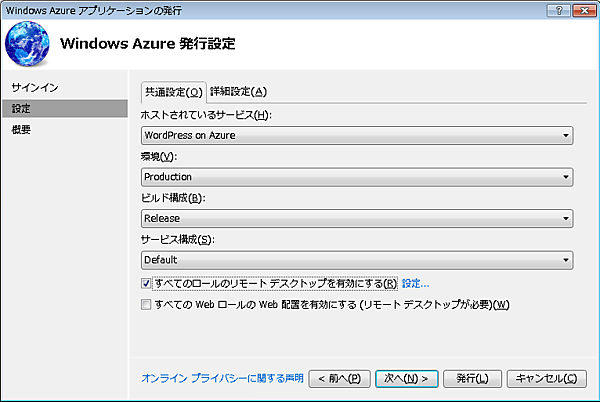Image resolution: width=600 pixels, height=402 pixels.
Task: Select 設定 step in the left sidebar
Action: [x=22, y=108]
